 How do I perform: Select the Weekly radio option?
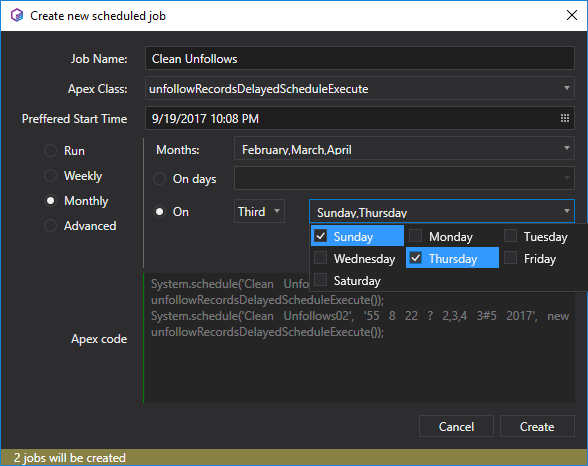[50, 175]
